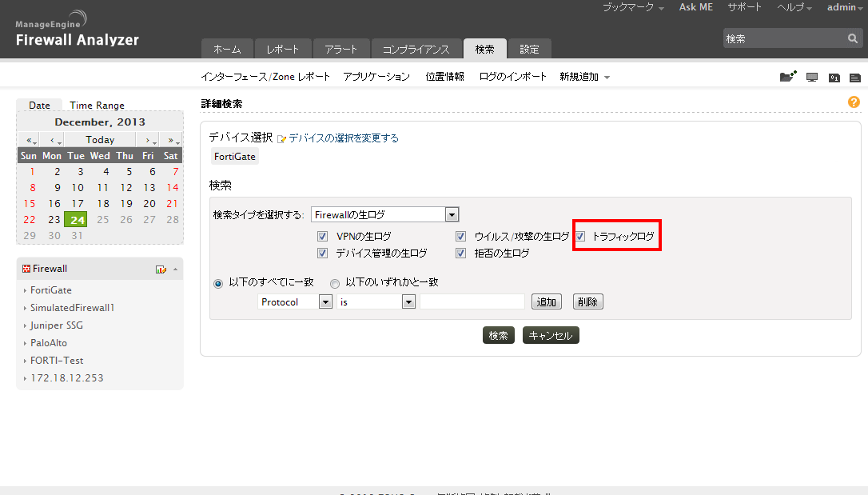
Task: Toggle the デバイス管理の生ログ checkbox
Action: click(322, 253)
